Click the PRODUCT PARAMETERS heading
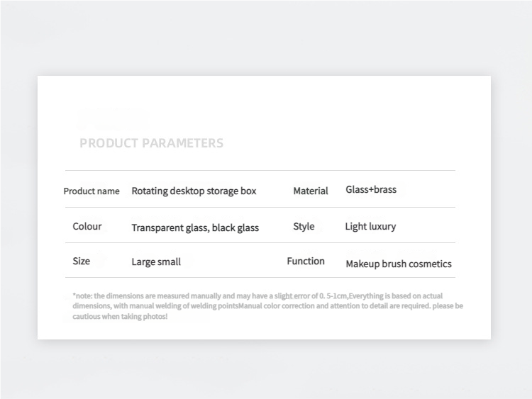Screen dimensions: 532x399 tap(151, 143)
